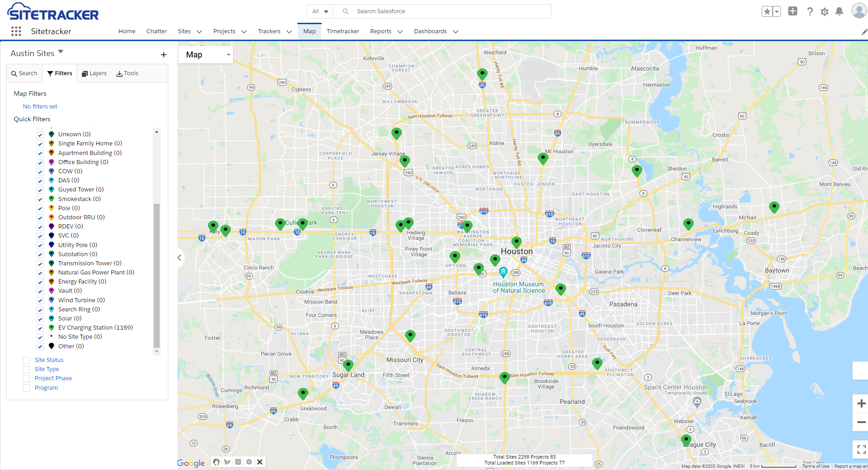Select the polygon drawing tool

227,462
